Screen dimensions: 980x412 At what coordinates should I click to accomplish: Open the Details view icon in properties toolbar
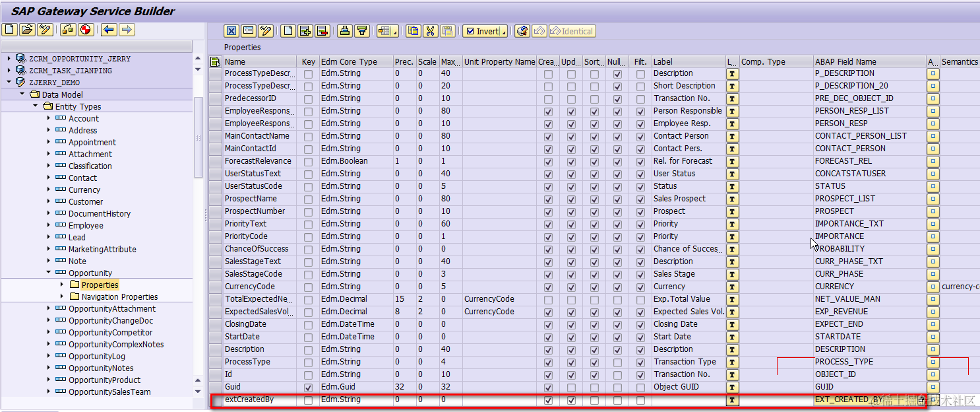point(248,31)
